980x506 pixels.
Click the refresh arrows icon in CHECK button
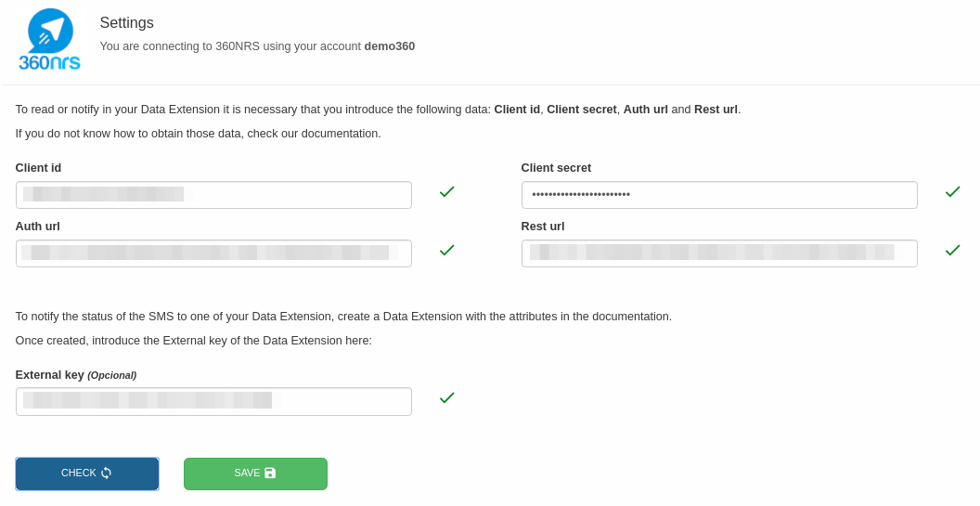pyautogui.click(x=107, y=473)
